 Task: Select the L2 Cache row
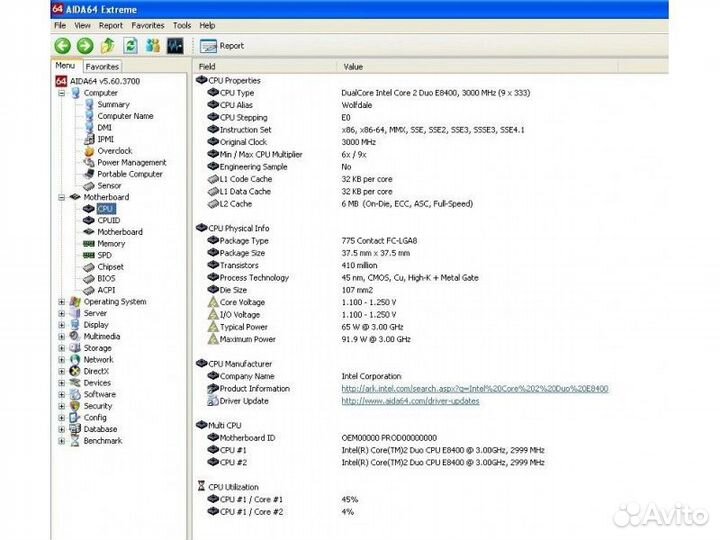[x=340, y=204]
